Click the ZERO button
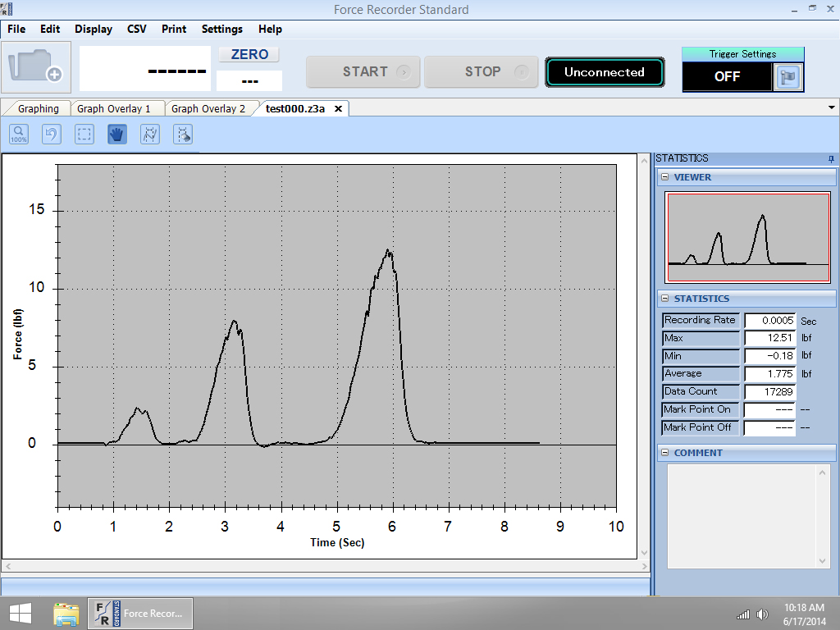Viewport: 840px width, 630px height. [249, 54]
